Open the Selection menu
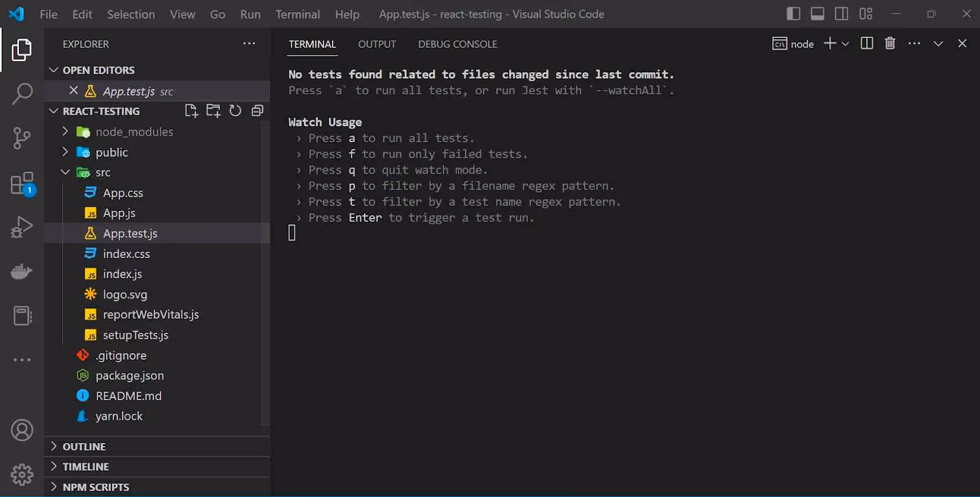The height and width of the screenshot is (497, 980). (131, 14)
